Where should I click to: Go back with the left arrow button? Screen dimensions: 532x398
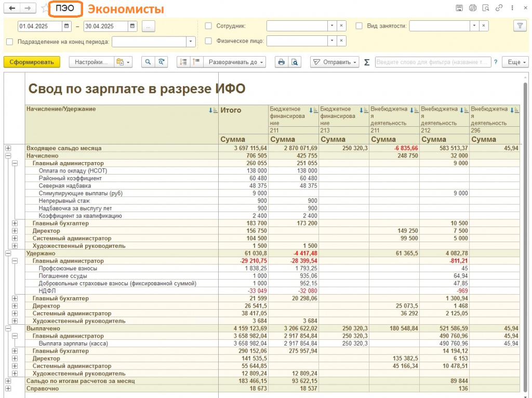(12, 8)
